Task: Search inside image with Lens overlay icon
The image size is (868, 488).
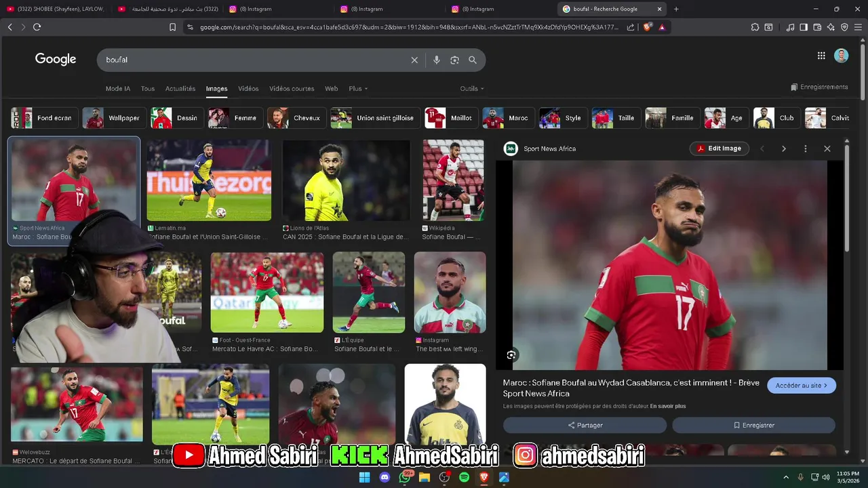Action: (x=511, y=354)
